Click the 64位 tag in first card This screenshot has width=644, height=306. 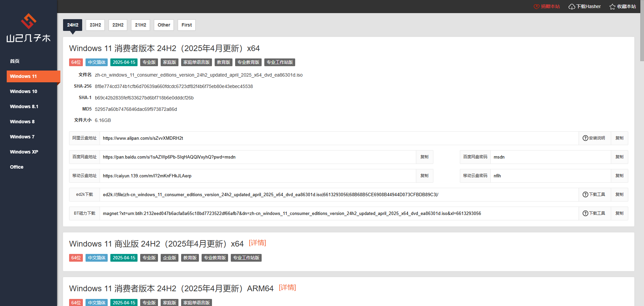coord(76,62)
